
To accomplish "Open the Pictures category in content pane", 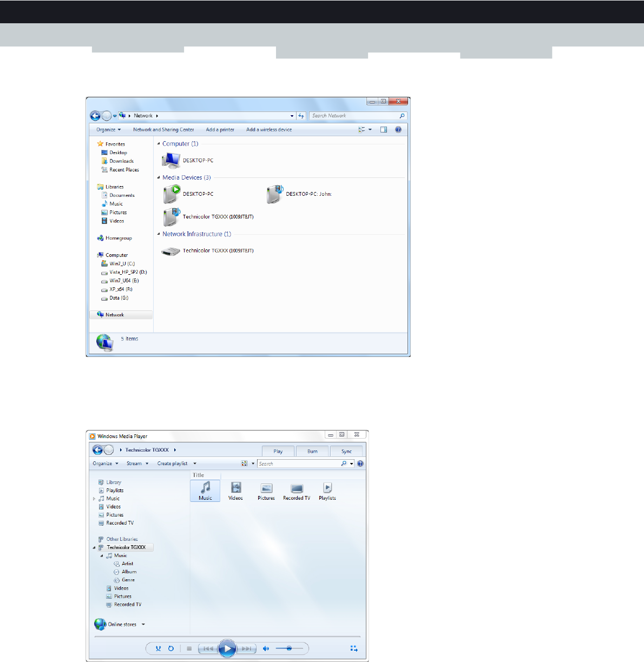I will point(266,491).
